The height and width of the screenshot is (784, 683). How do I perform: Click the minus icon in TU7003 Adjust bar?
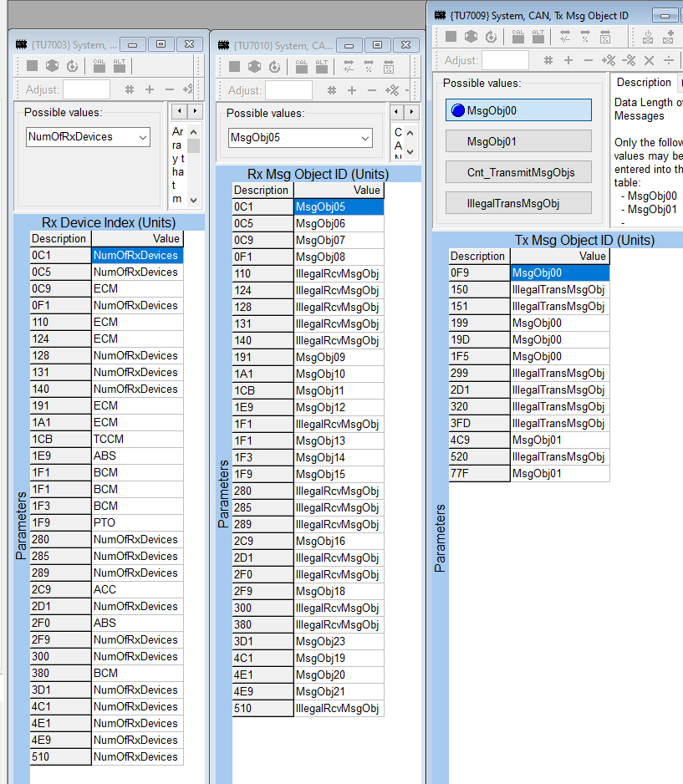point(170,89)
